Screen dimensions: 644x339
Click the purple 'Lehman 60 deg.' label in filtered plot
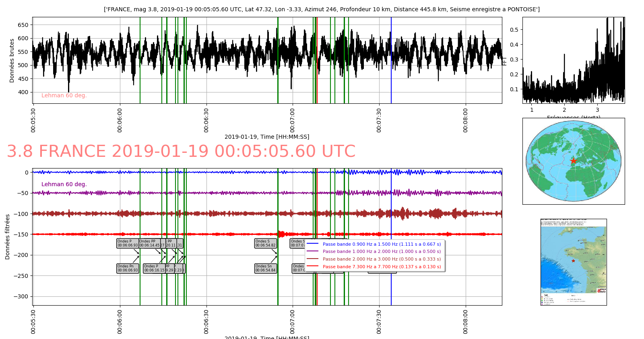64,185
